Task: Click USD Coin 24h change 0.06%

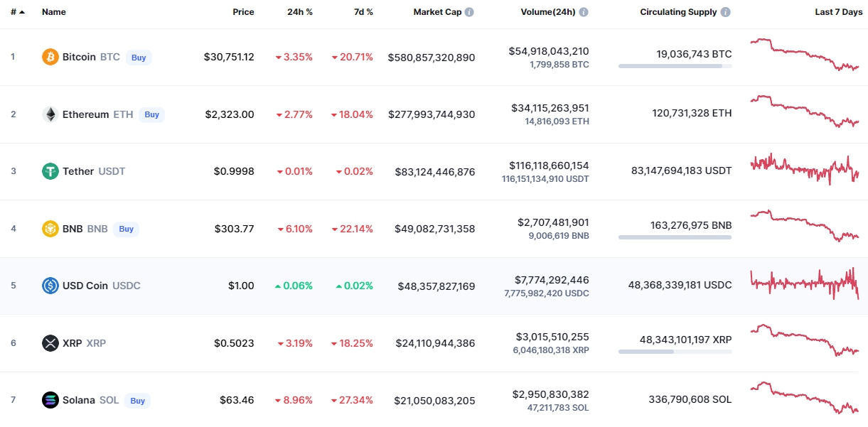Action: point(294,286)
